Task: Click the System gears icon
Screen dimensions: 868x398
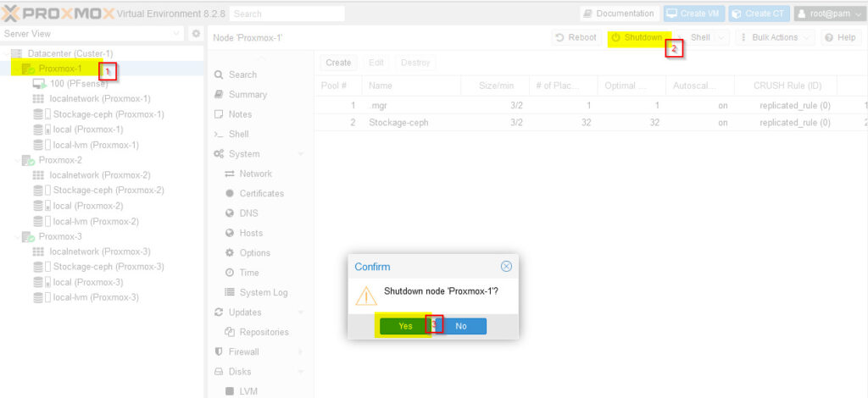Action: (219, 153)
